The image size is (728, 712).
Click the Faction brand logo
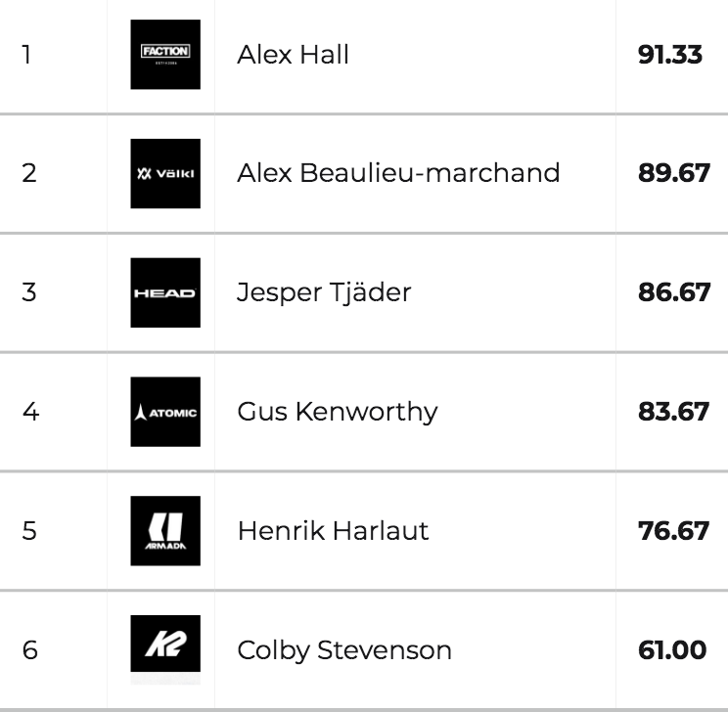tap(165, 55)
